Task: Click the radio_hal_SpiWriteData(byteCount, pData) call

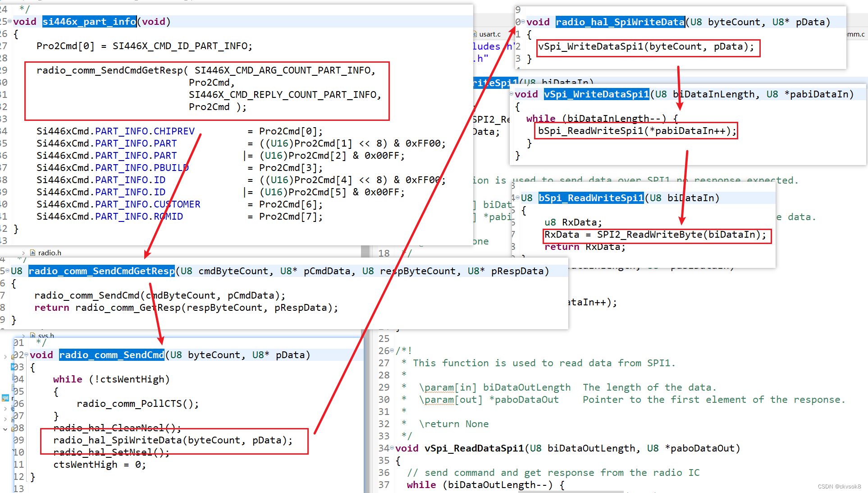Action: 173,440
